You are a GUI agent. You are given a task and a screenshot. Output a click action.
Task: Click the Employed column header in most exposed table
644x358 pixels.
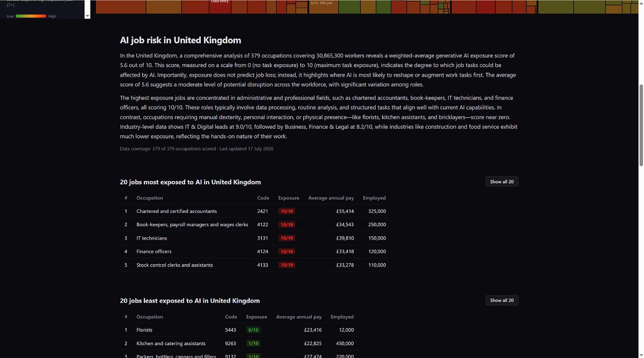(374, 198)
